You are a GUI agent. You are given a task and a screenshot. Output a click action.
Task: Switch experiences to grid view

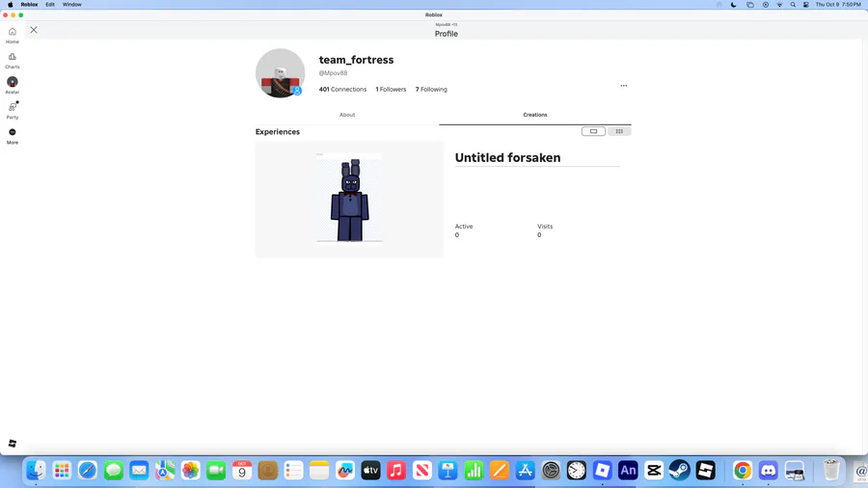coord(619,131)
